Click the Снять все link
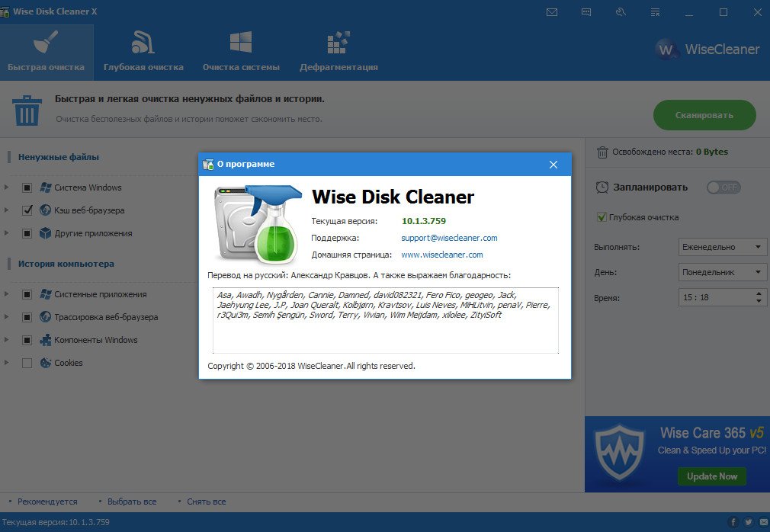Viewport: 770px width, 532px height. point(207,502)
